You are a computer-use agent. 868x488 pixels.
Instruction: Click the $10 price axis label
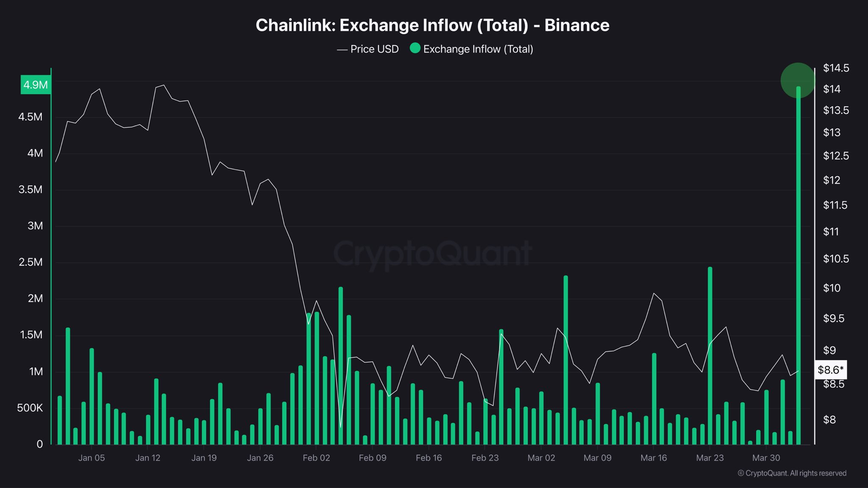832,288
